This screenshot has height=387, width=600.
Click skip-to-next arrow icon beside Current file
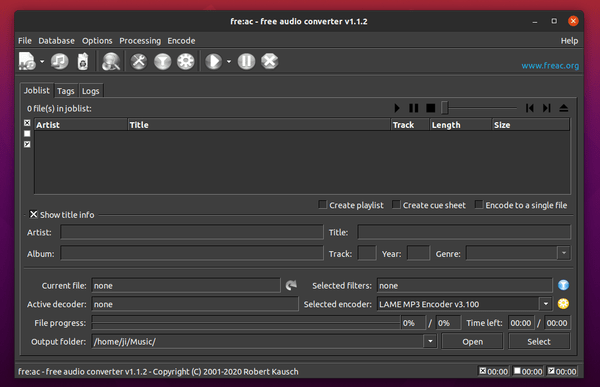(291, 285)
